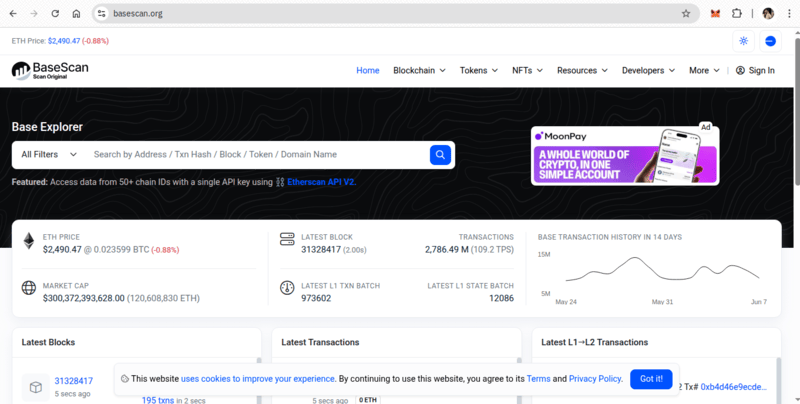Open the Privacy Policy link
This screenshot has width=800, height=404.
point(595,379)
